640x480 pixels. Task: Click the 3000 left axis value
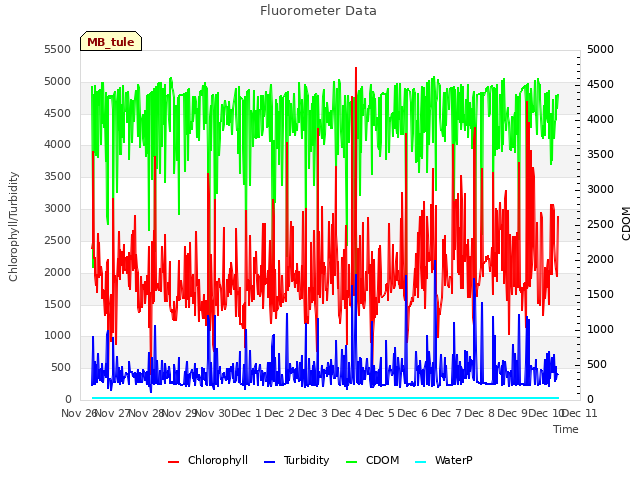pyautogui.click(x=58, y=209)
